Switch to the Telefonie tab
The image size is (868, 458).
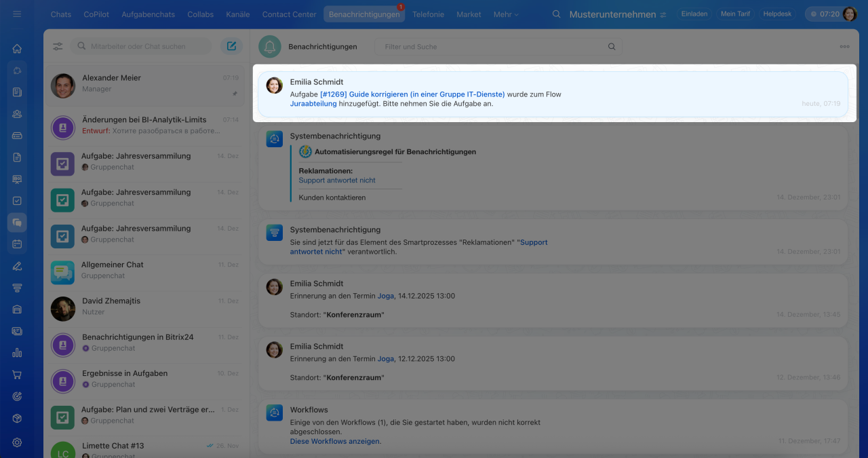tap(428, 14)
